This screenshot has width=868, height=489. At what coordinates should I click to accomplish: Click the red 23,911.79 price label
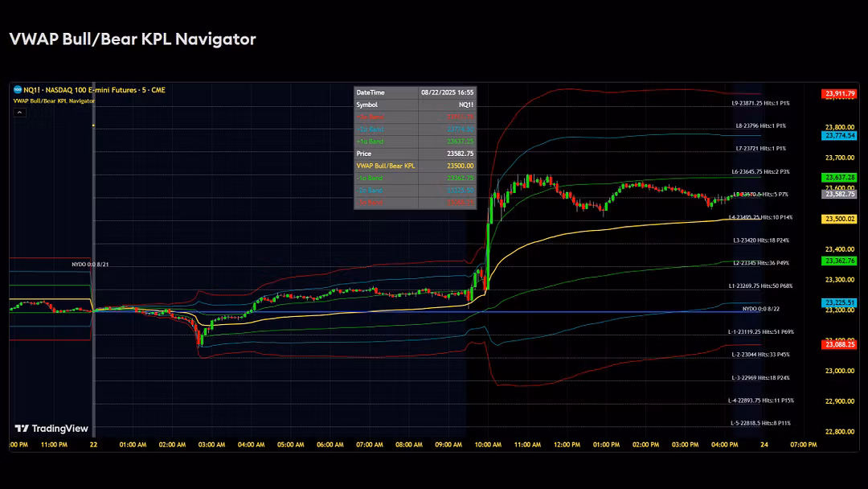point(838,94)
